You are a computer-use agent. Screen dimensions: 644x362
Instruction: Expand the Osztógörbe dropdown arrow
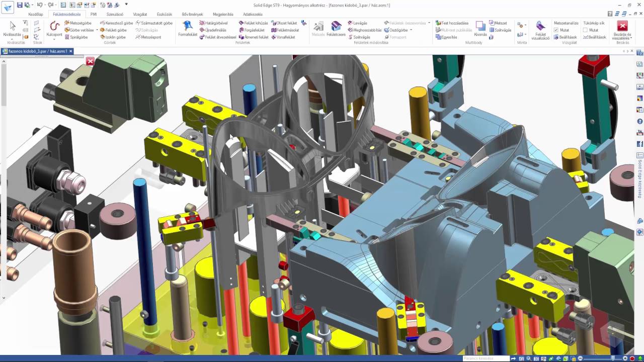click(x=411, y=30)
